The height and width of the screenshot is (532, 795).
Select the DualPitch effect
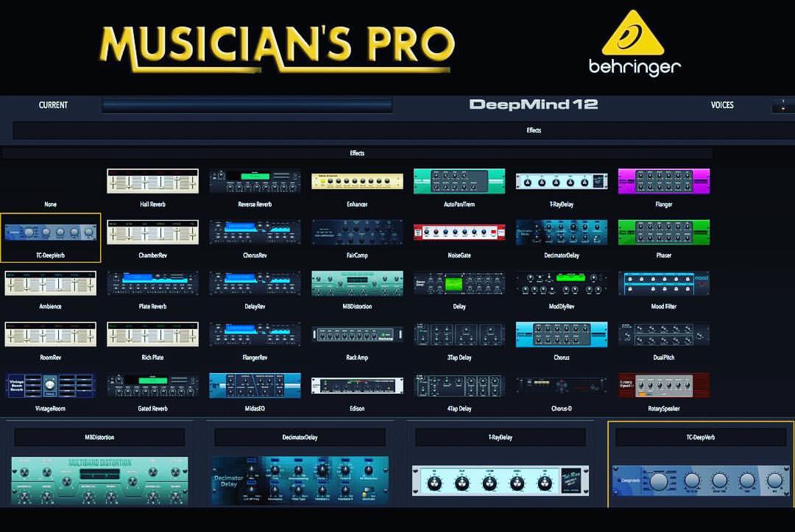[x=664, y=334]
